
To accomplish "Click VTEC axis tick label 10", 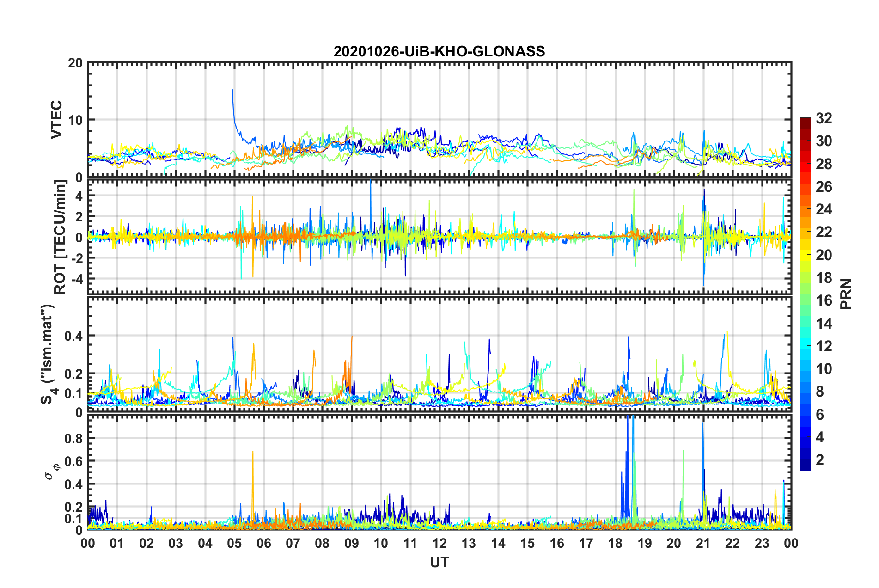I will click(x=75, y=120).
